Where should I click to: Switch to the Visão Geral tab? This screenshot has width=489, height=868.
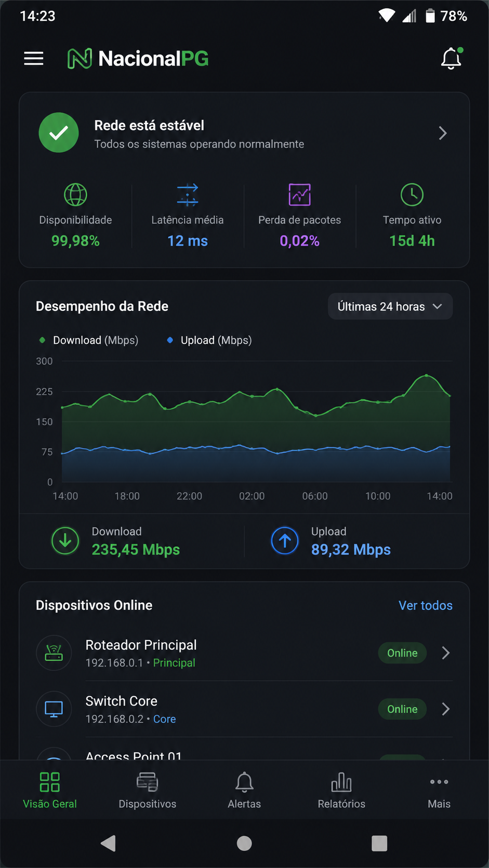tap(50, 791)
